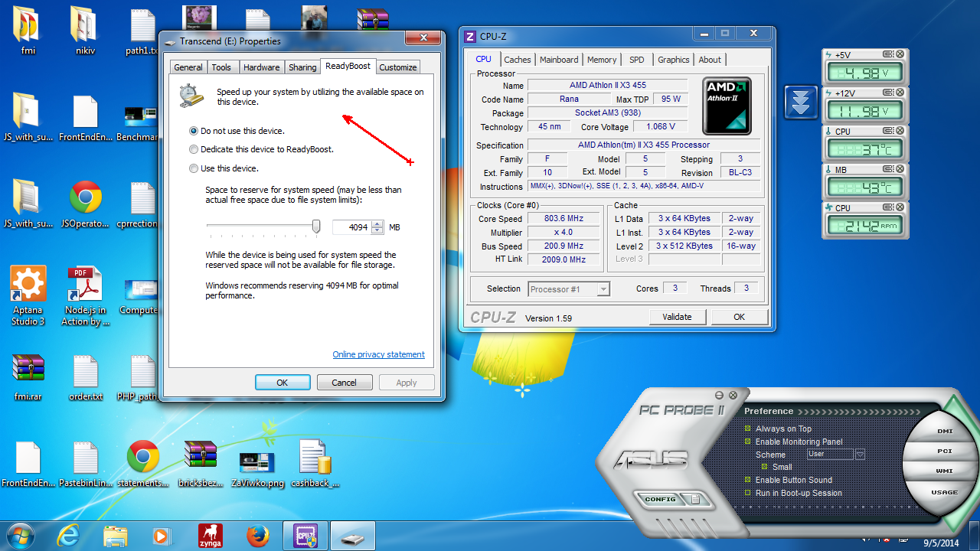Open USAGE section in PC Probe II

(x=945, y=492)
